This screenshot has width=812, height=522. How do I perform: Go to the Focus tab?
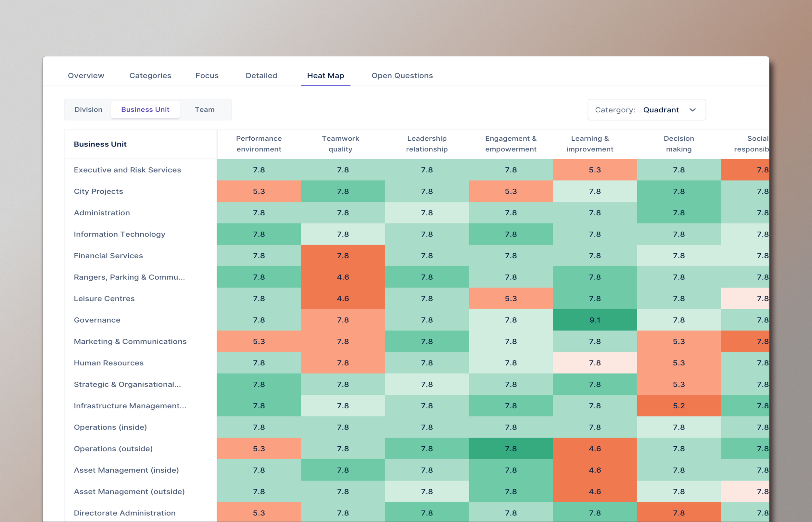pyautogui.click(x=207, y=76)
